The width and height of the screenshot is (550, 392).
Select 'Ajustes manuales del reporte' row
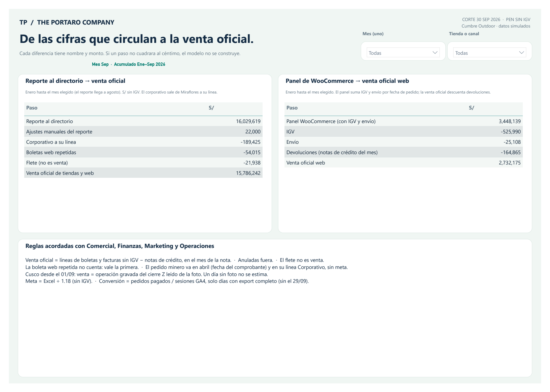pyautogui.click(x=143, y=132)
